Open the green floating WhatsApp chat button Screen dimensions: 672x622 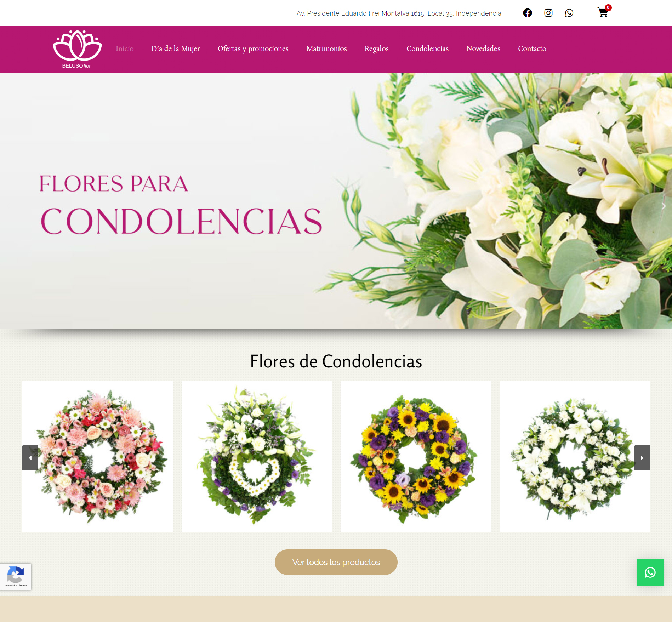650,572
